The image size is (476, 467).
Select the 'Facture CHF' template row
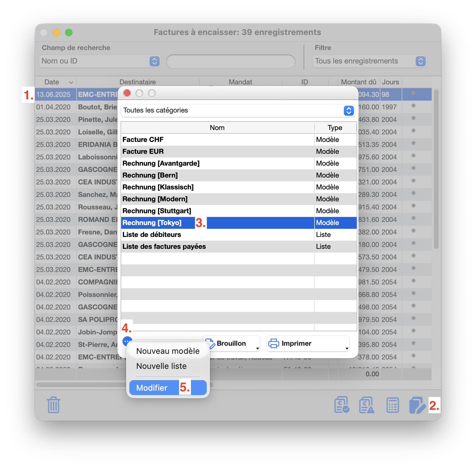tap(217, 139)
